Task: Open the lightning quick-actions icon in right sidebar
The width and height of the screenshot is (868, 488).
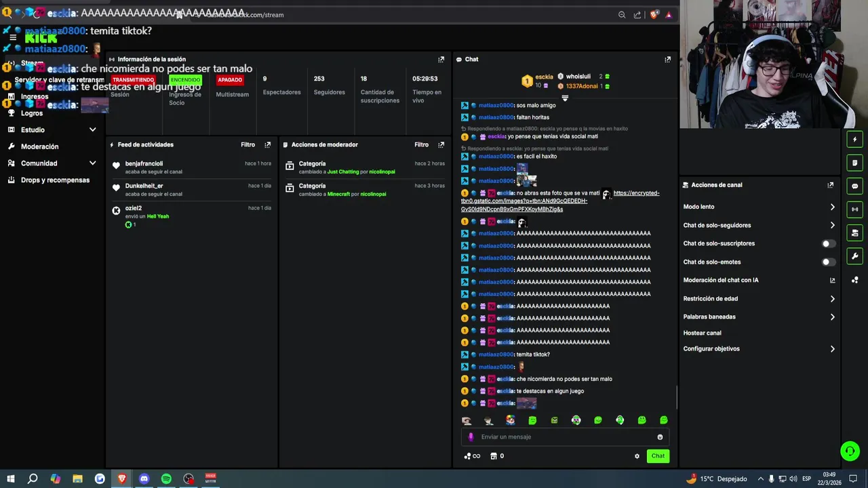Action: pyautogui.click(x=855, y=140)
